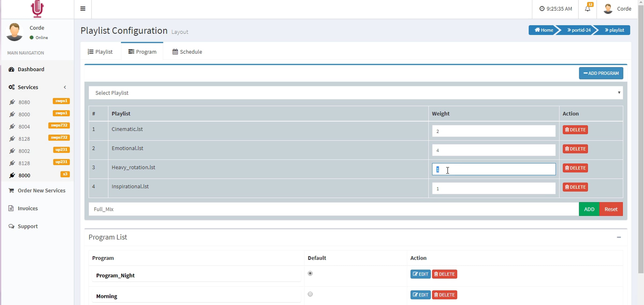Open the Dashboard gauge icon

pos(11,69)
